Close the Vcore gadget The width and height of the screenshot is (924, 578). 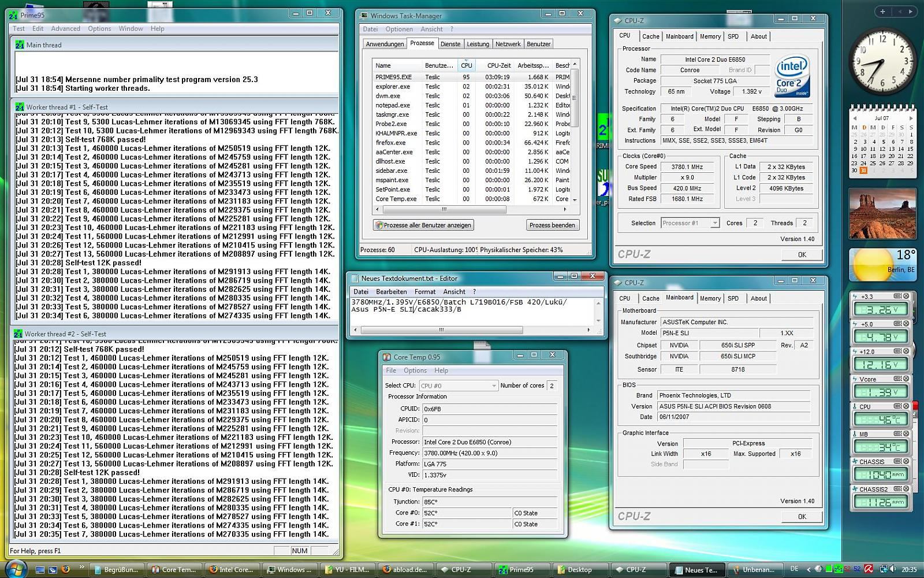pyautogui.click(x=906, y=379)
